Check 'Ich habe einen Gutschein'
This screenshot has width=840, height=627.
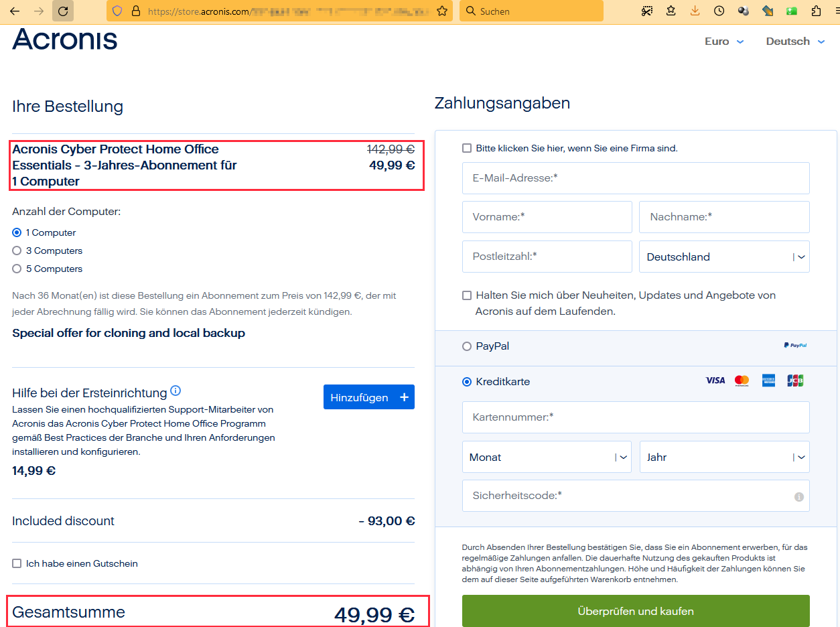coord(17,563)
